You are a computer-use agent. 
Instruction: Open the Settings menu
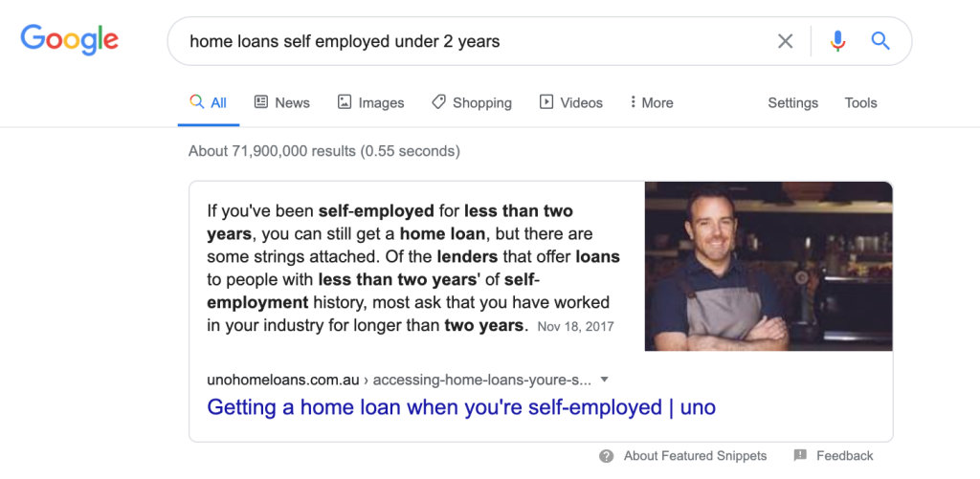tap(792, 103)
